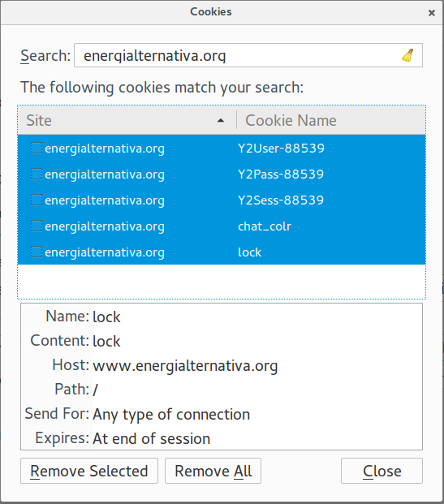This screenshot has height=504, width=444.
Task: Click empty area below cookie list
Action: coord(222,282)
